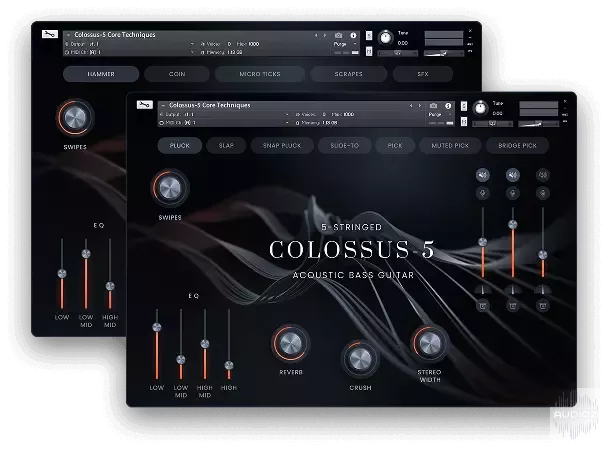
Task: Click the snapshot camera icon in the back window
Action: [x=339, y=35]
